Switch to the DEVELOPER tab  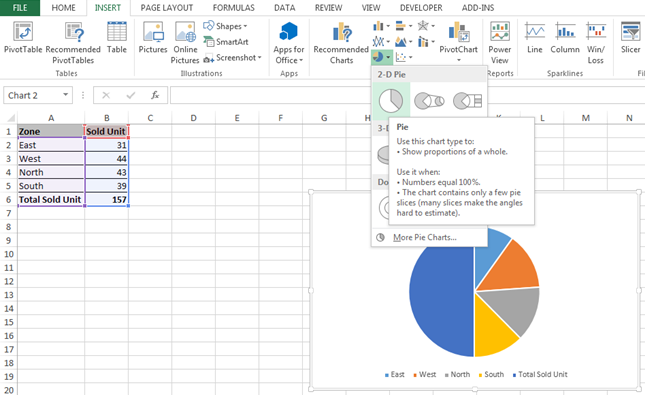pyautogui.click(x=421, y=8)
